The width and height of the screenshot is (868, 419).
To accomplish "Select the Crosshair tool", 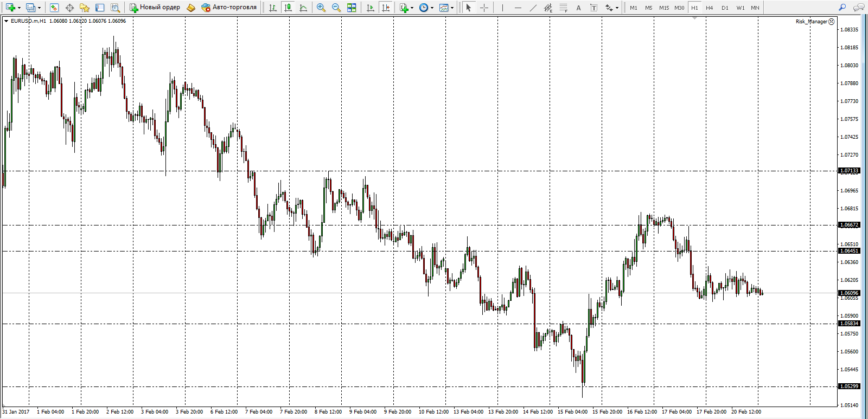I will coord(484,8).
